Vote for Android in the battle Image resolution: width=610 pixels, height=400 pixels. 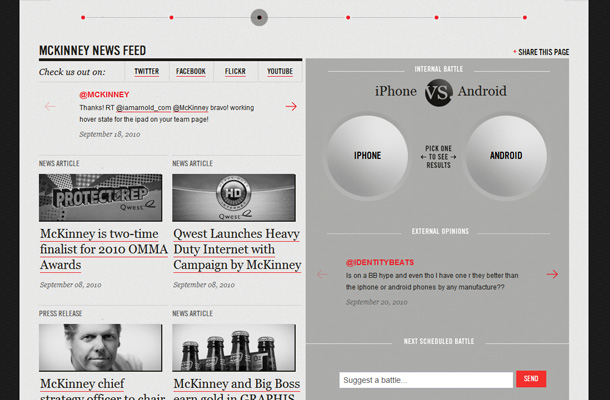[x=506, y=156]
